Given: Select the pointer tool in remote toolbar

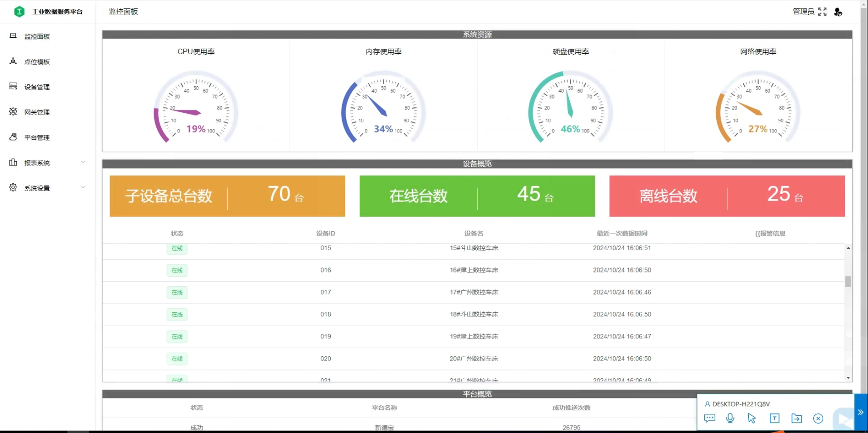Looking at the screenshot, I should pyautogui.click(x=752, y=418).
